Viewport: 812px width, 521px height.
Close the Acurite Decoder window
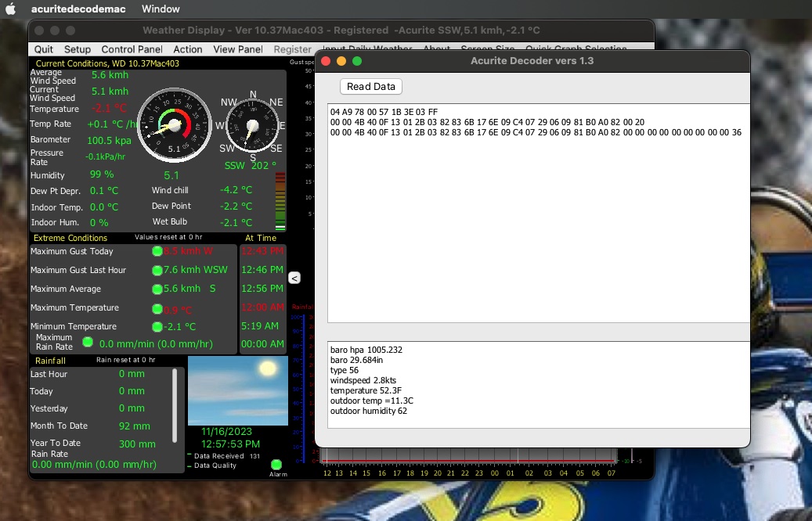pyautogui.click(x=326, y=61)
